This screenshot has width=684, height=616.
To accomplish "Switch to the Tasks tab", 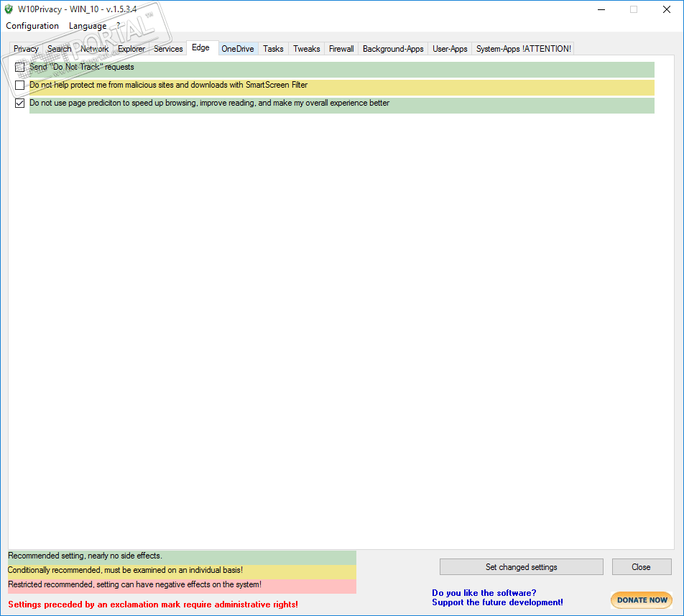I will [273, 49].
